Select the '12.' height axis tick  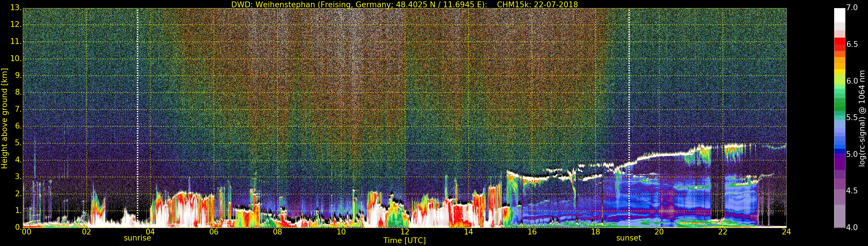(16, 25)
